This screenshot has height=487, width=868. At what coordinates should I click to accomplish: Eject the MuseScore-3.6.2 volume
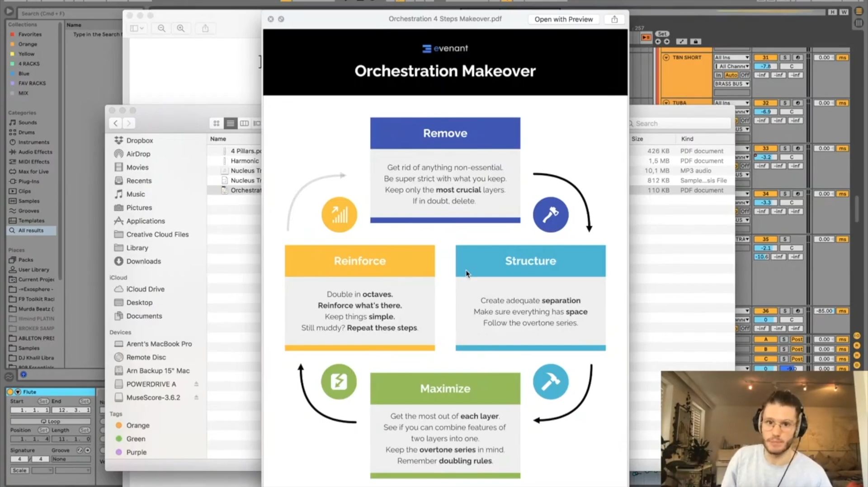click(x=196, y=398)
